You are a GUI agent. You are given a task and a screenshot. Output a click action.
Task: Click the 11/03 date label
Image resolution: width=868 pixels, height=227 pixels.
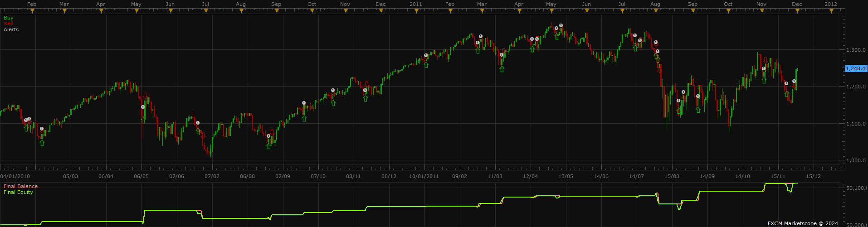[x=495, y=176]
